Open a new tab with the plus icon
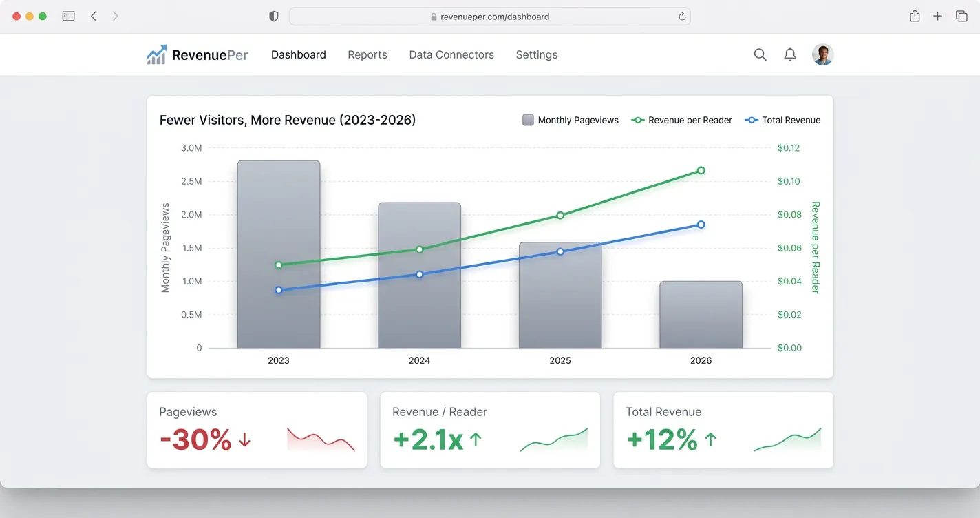This screenshot has width=980, height=518. (937, 16)
